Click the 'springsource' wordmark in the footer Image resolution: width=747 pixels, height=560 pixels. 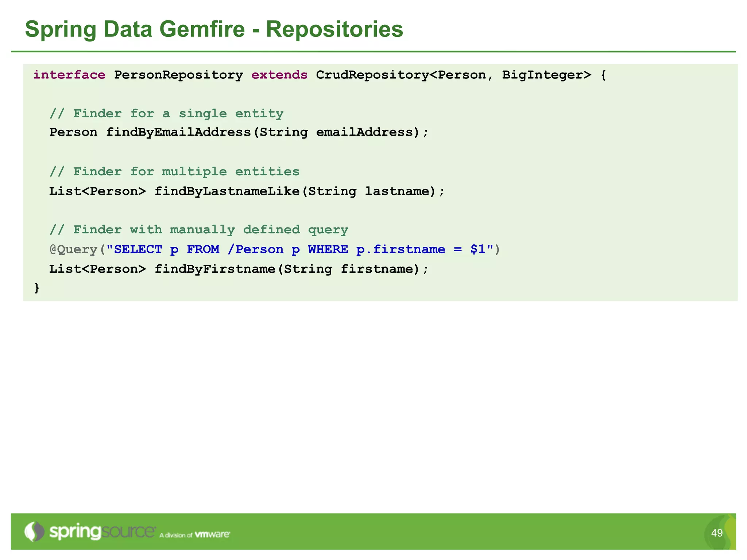pos(102,532)
